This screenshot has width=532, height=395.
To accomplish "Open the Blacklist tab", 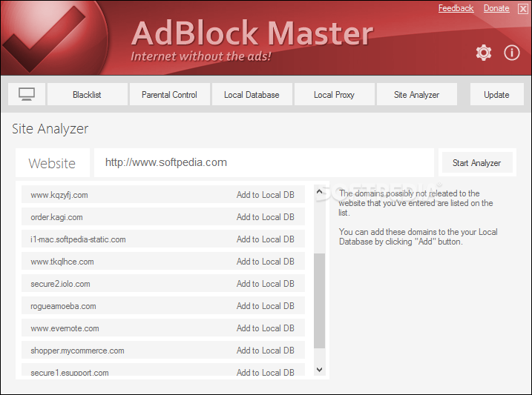I will (x=88, y=94).
